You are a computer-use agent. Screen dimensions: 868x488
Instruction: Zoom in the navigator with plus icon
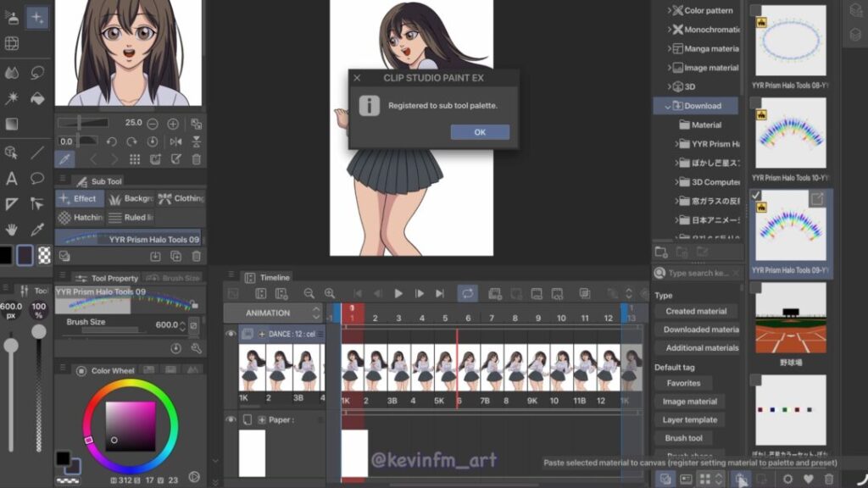(173, 124)
